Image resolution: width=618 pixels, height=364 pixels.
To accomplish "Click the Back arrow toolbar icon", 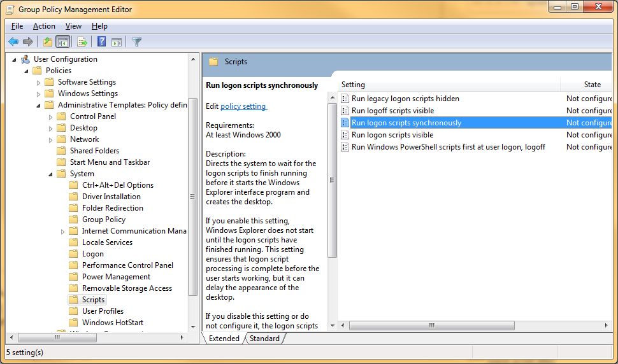I will pyautogui.click(x=13, y=41).
